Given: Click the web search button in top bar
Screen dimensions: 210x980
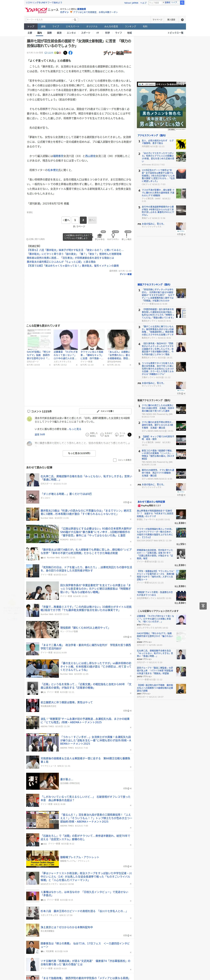Looking at the screenshot, I should [182, 3].
